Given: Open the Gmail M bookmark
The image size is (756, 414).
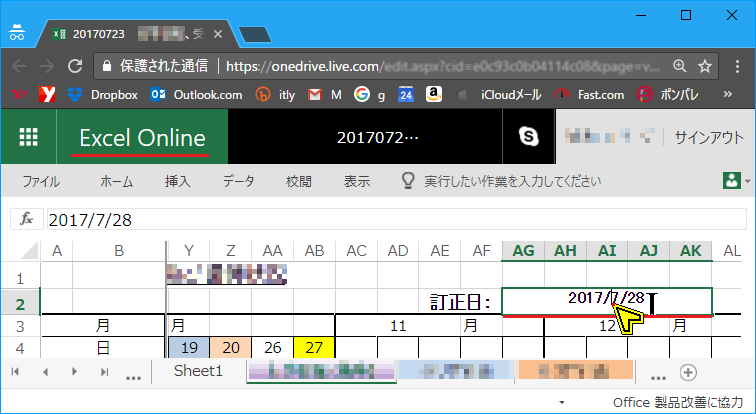Looking at the screenshot, I should click(x=324, y=95).
